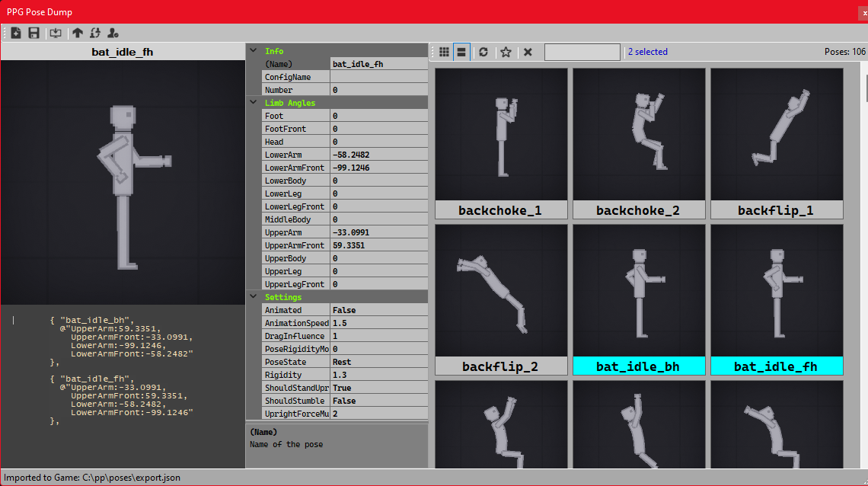
Task: Save the pose dump
Action: click(34, 33)
